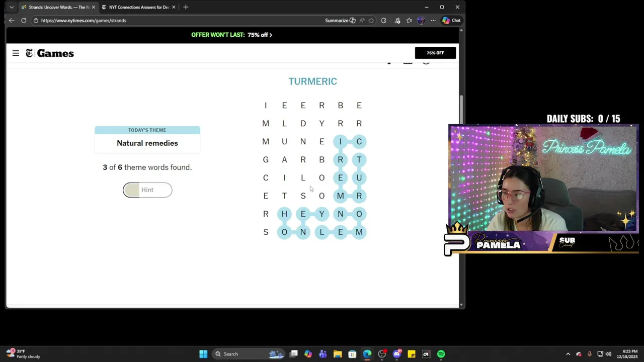Image resolution: width=644 pixels, height=362 pixels.
Task: Open Edge Settings and more menu
Action: coord(433,21)
